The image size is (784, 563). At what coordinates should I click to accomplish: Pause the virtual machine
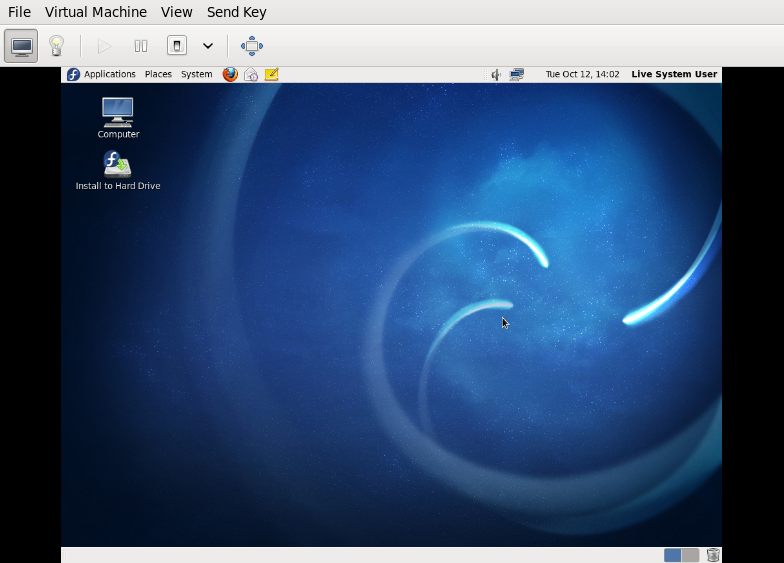click(x=141, y=46)
